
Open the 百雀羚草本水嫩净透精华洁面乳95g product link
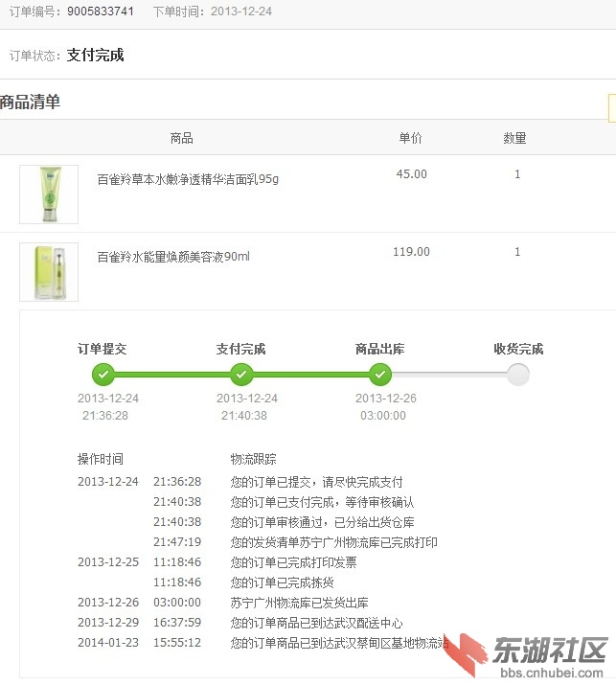[x=188, y=179]
